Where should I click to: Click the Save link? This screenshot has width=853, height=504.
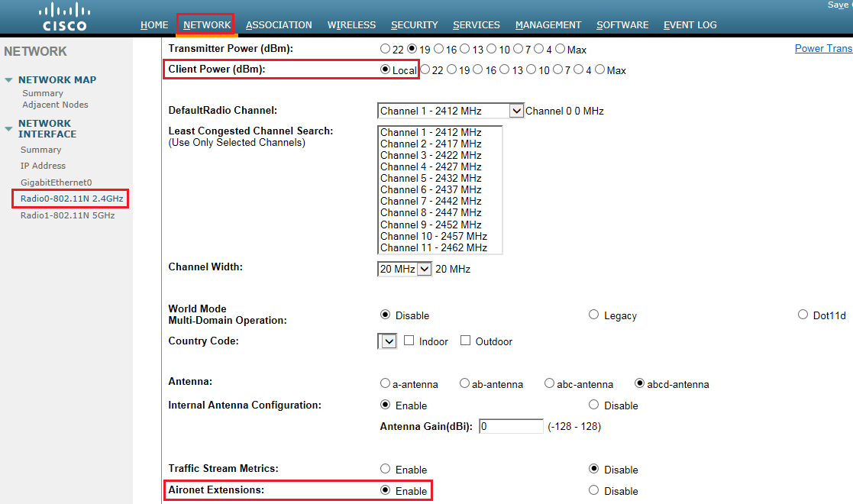click(838, 5)
